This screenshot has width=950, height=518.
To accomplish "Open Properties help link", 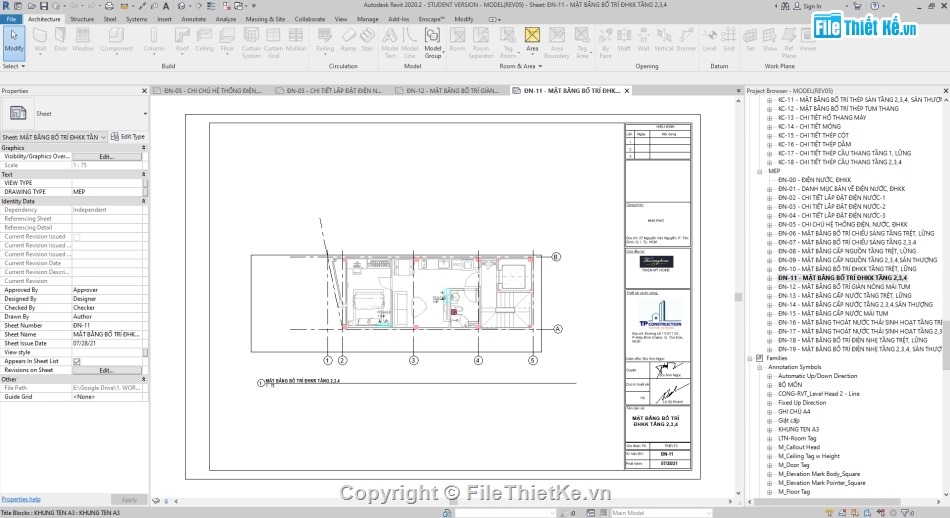I will 21,499.
